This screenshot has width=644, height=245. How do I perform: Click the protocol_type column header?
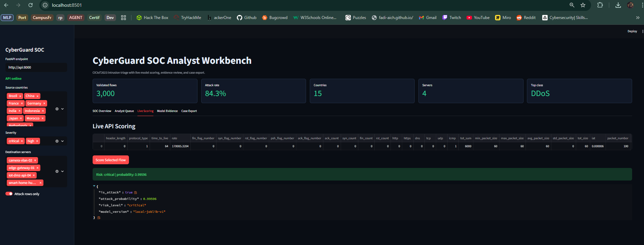(x=138, y=138)
